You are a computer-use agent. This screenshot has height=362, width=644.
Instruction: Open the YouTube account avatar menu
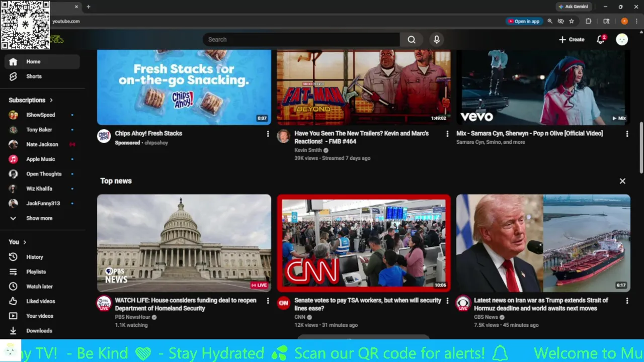pyautogui.click(x=622, y=40)
